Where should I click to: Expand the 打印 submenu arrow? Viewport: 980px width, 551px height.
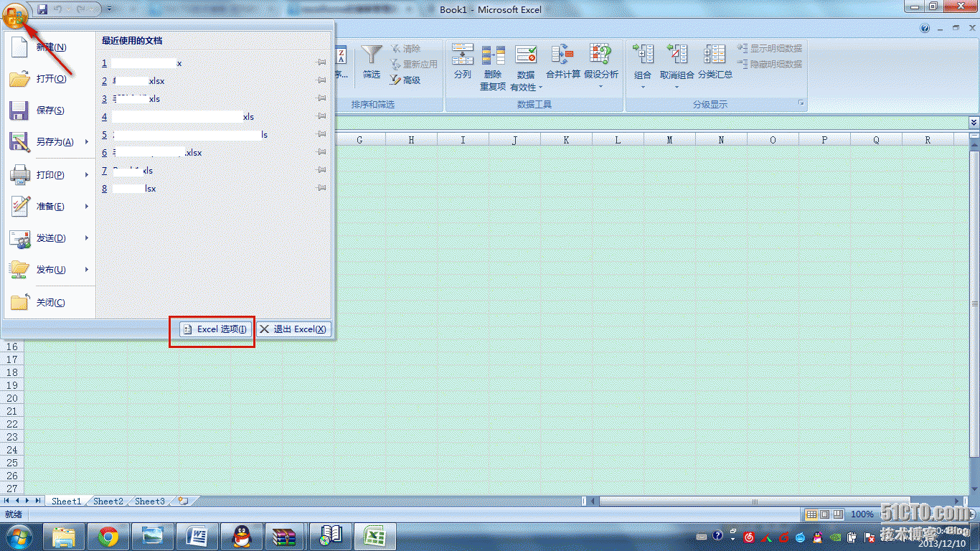(x=87, y=175)
